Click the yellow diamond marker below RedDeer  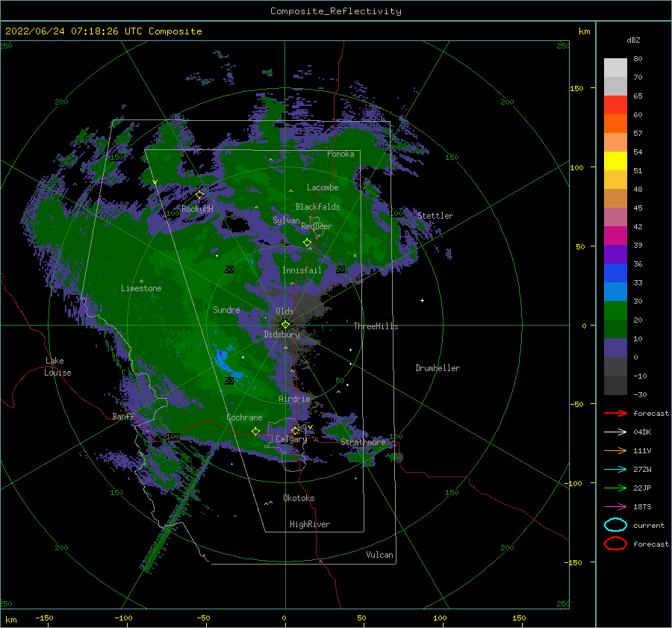click(x=308, y=243)
